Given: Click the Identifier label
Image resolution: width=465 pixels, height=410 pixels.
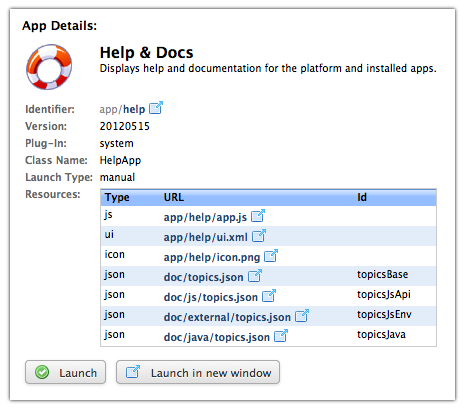Looking at the screenshot, I should click(50, 109).
